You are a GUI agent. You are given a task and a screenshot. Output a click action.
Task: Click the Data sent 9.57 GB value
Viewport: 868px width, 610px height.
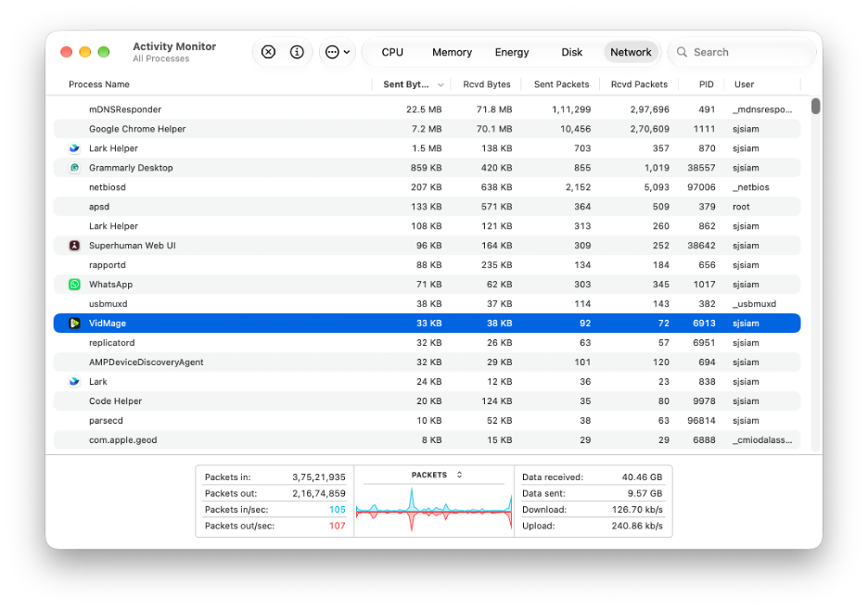pyautogui.click(x=645, y=493)
